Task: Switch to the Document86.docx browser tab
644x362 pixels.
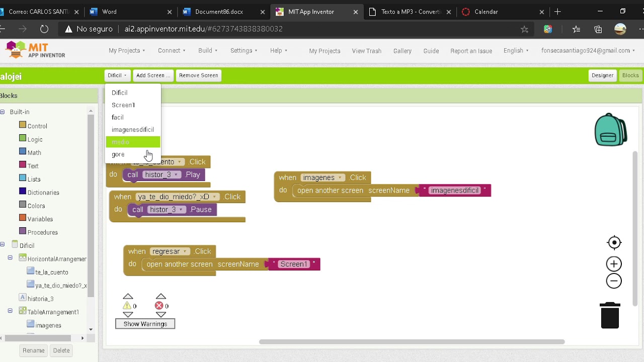Action: coord(219,12)
